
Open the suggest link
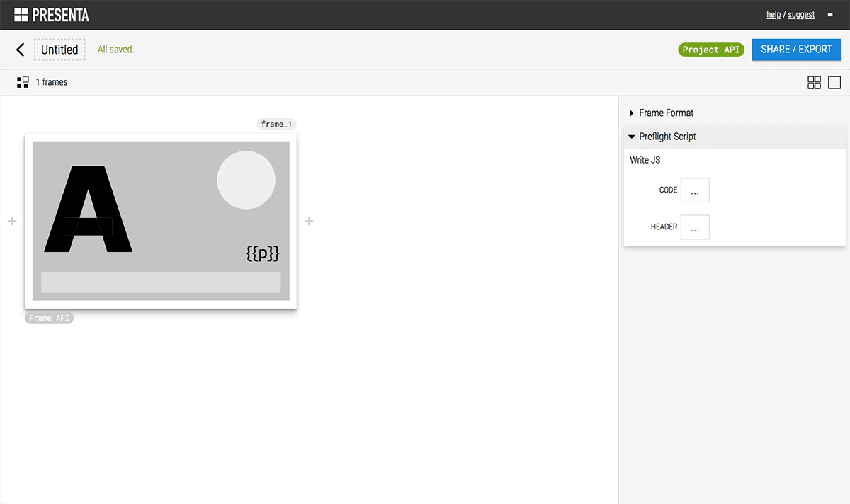point(801,15)
